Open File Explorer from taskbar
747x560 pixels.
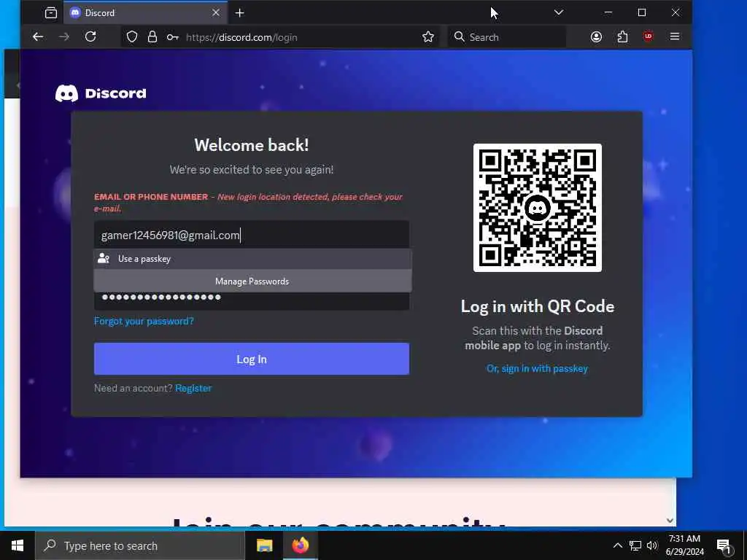[264, 545]
